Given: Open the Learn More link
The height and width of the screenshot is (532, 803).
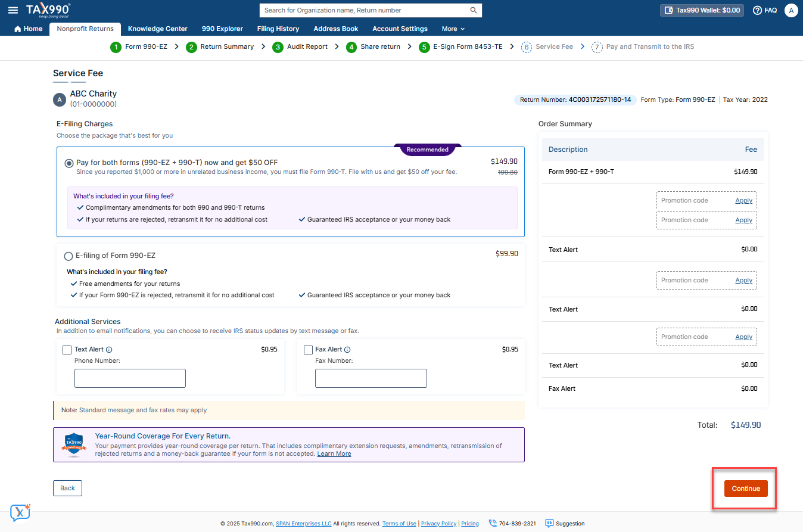Looking at the screenshot, I should coord(334,454).
